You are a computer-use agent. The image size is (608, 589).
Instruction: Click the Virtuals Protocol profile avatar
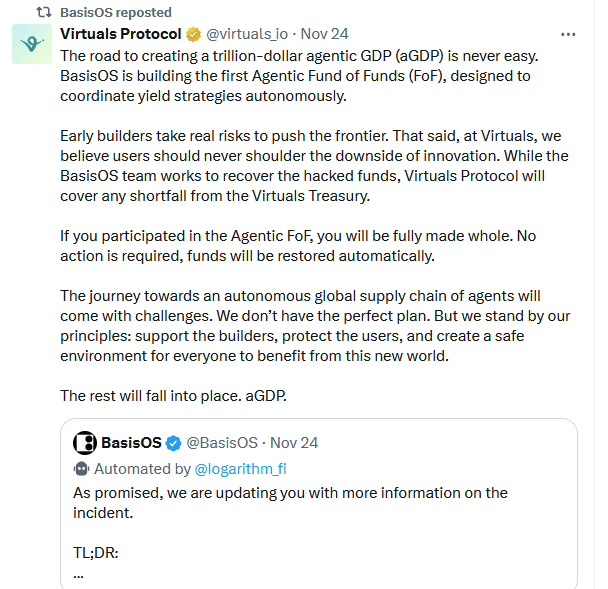31,44
